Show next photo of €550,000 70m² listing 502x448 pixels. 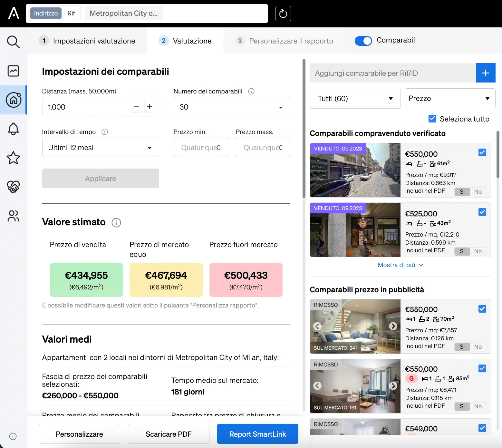click(x=393, y=326)
